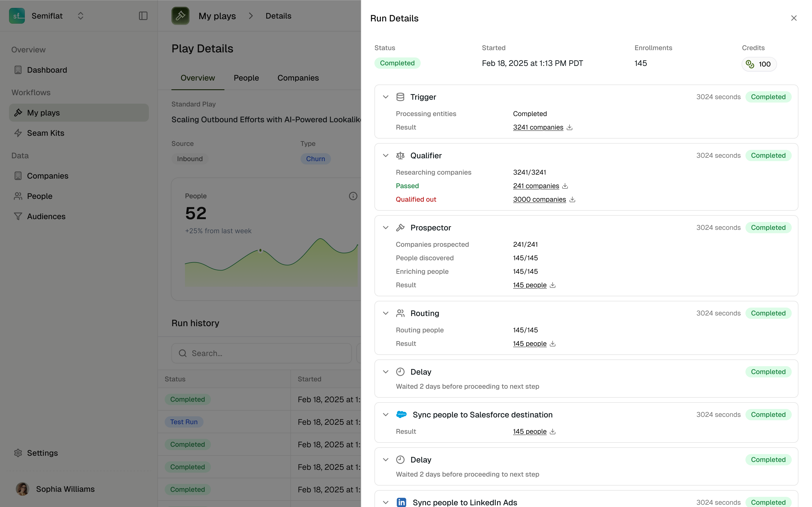Switch to the Companies tab
Screen dimensions: 812x507
(298, 78)
